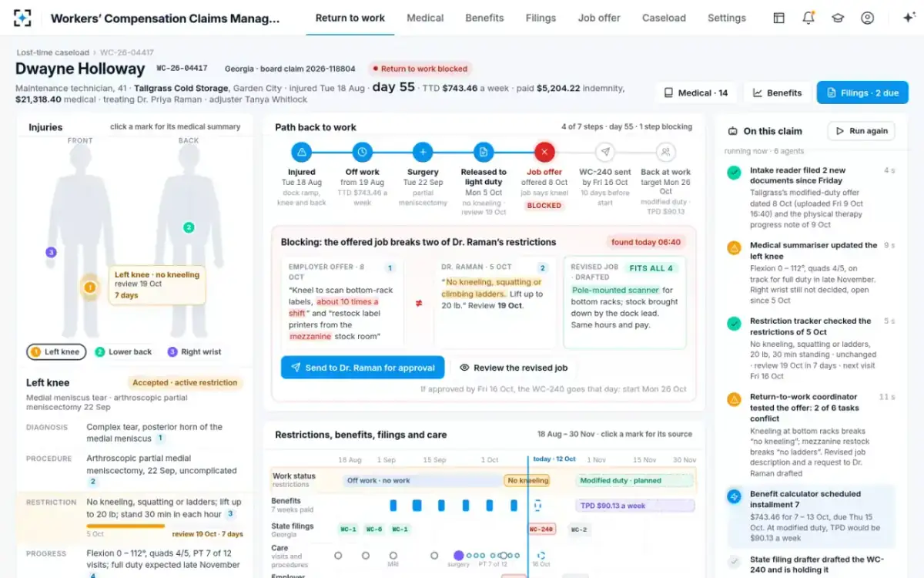This screenshot has width=924, height=578.
Task: Open the notifications bell
Action: click(808, 18)
